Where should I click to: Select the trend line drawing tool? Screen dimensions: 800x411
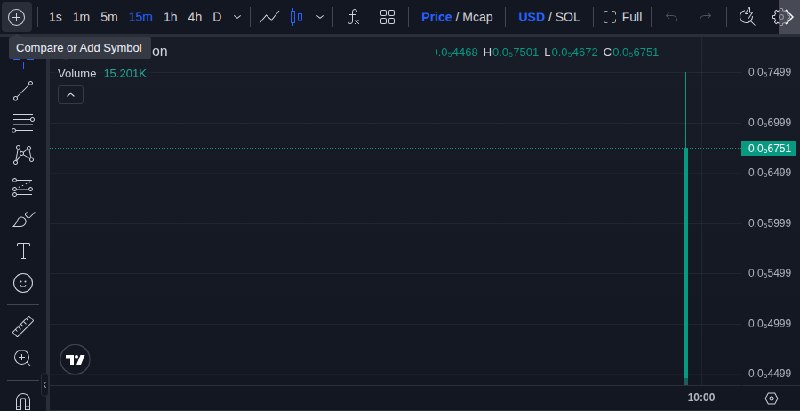pos(23,91)
